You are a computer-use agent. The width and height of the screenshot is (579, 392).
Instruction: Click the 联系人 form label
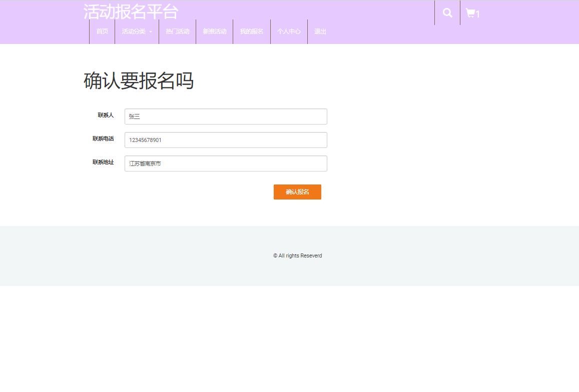pyautogui.click(x=106, y=115)
